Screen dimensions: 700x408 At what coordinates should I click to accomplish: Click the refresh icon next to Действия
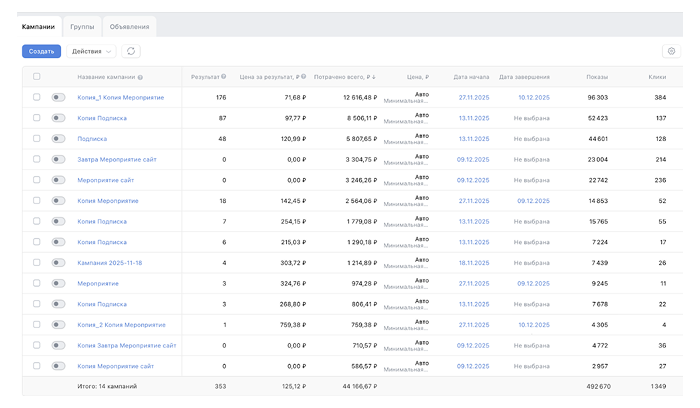point(132,51)
